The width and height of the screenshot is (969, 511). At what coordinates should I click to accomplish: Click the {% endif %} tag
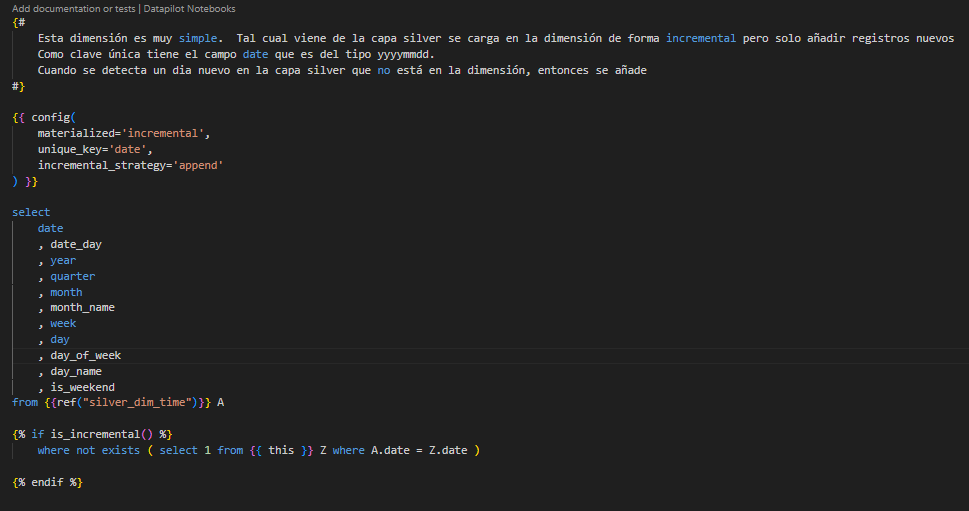[47, 482]
